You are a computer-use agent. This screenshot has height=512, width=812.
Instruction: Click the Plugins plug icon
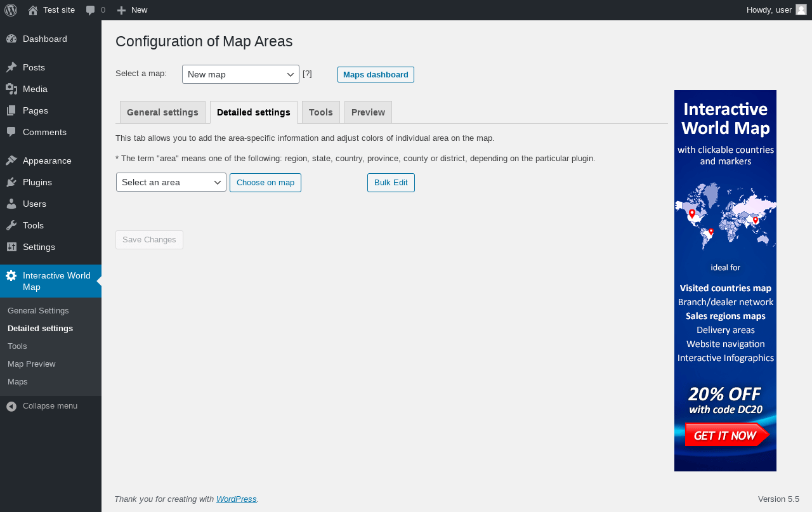point(11,182)
